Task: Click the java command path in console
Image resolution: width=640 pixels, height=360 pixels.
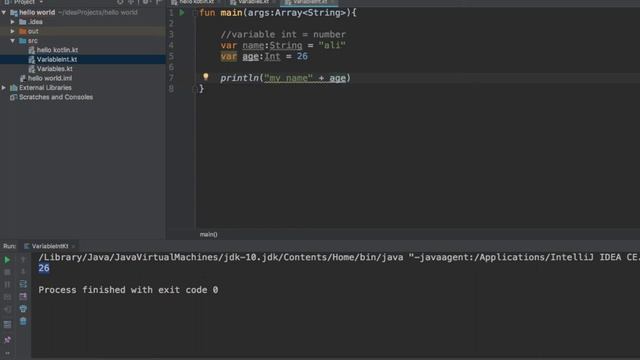Action: (x=220, y=257)
